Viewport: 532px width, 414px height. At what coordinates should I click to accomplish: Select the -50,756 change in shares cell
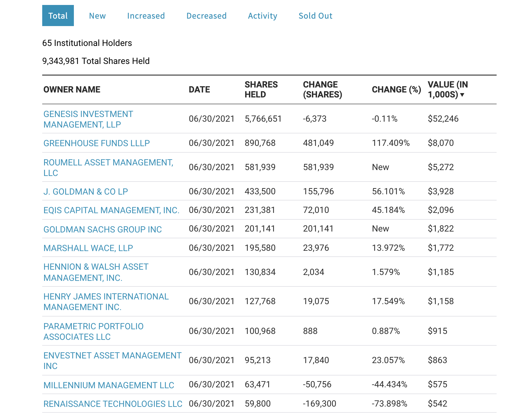point(317,385)
